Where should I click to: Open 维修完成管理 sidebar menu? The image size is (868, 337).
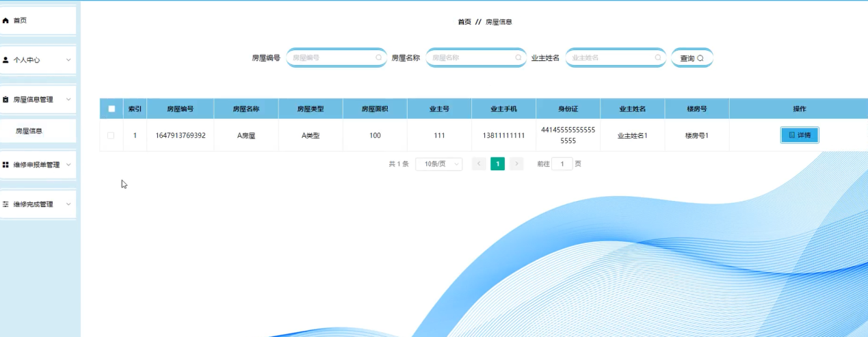pos(38,204)
